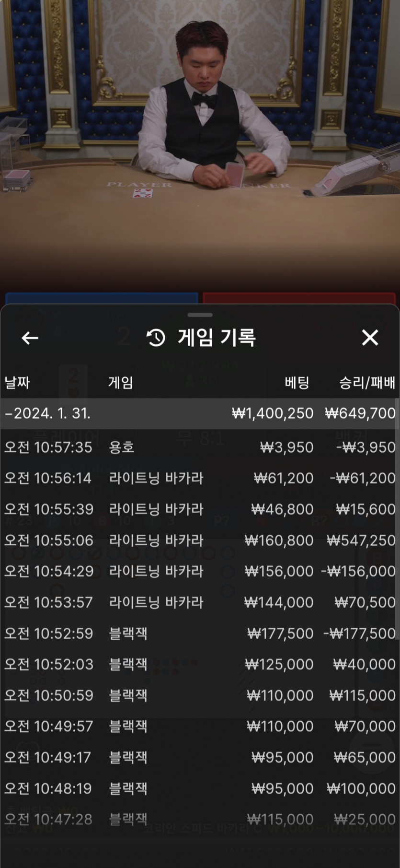Tap the back arrow in game history header

click(x=30, y=338)
